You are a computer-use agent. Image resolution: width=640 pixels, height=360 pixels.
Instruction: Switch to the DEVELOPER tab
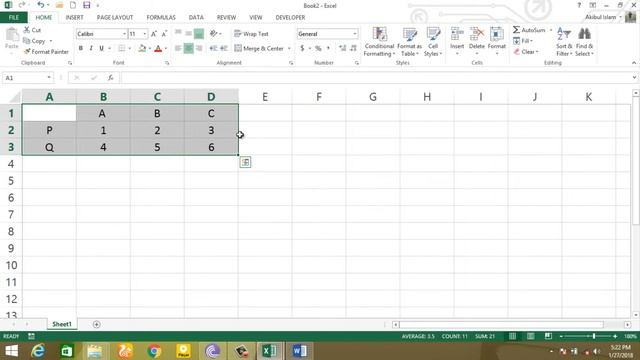290,18
